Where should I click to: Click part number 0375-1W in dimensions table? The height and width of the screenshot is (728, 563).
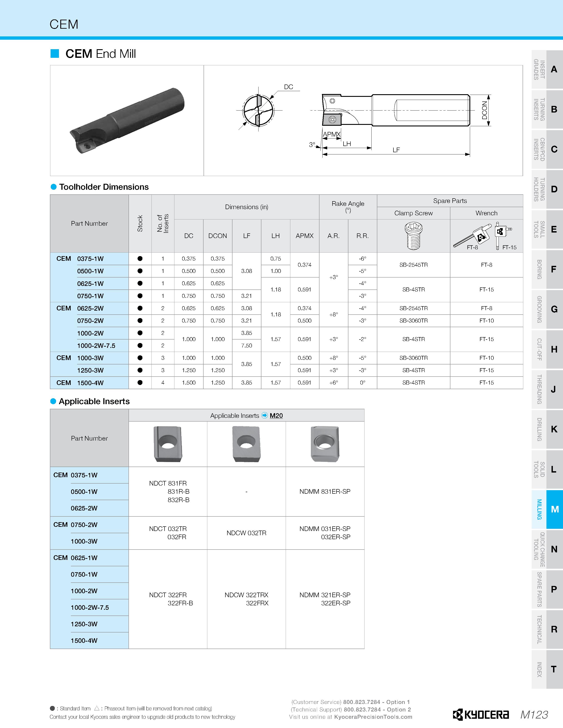pyautogui.click(x=90, y=259)
